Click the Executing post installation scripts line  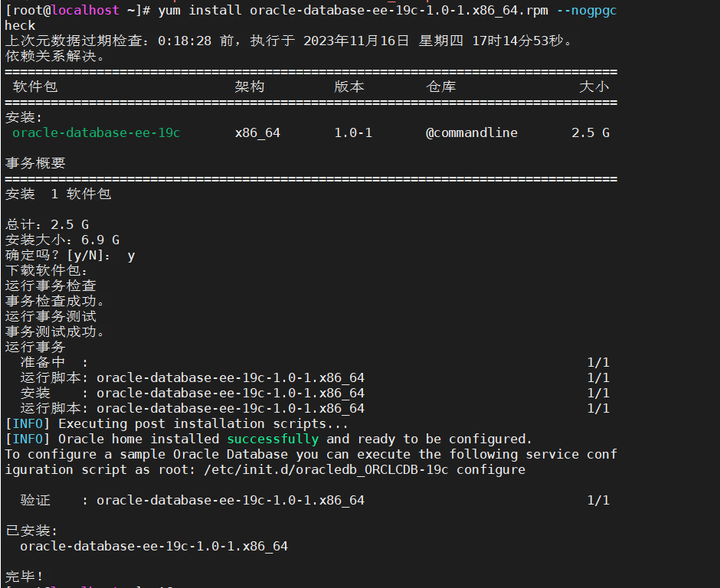[x=177, y=423]
